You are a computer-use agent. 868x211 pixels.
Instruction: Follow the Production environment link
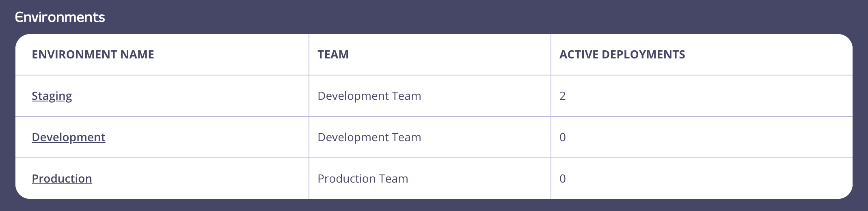pos(62,179)
